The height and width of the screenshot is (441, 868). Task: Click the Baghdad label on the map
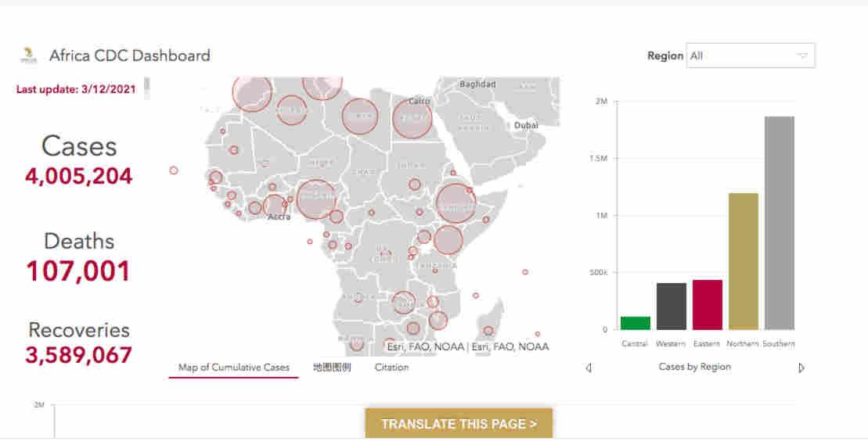coord(477,84)
